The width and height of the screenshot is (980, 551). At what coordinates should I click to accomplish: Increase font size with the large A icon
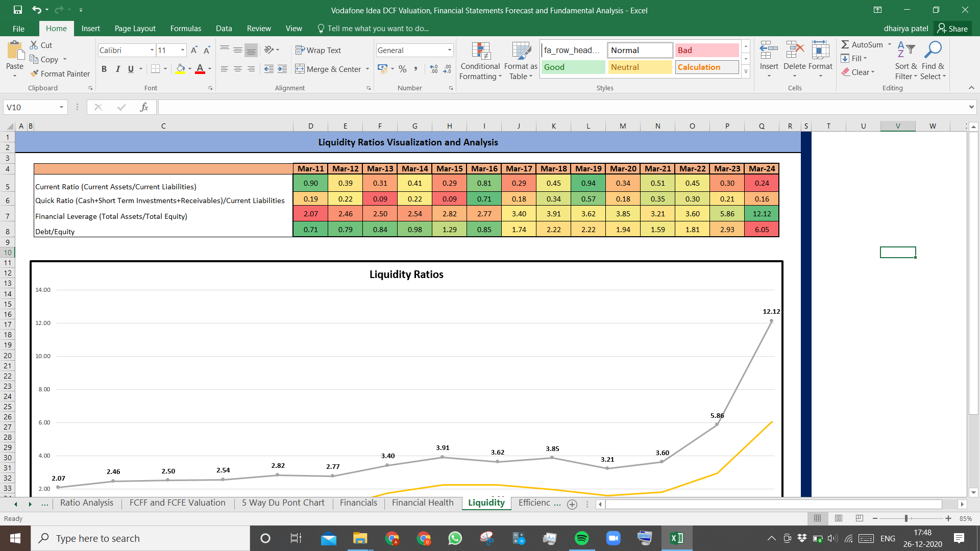(x=194, y=50)
